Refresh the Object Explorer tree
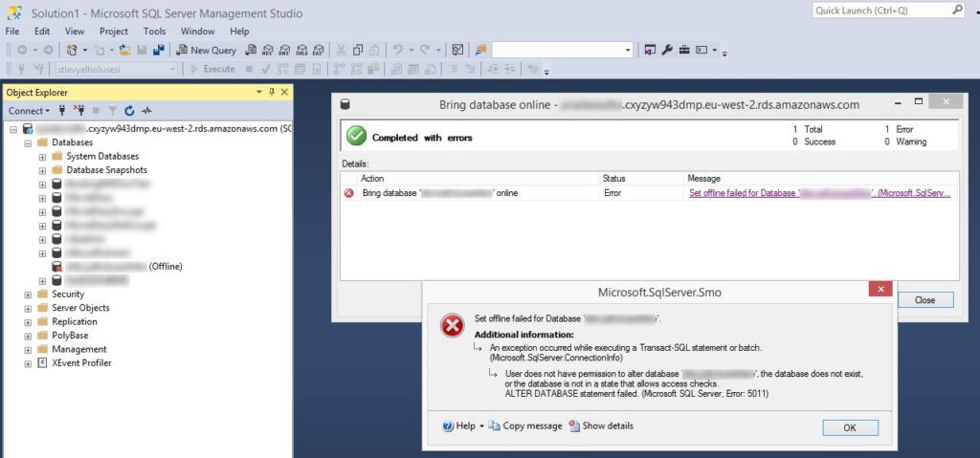 [129, 111]
